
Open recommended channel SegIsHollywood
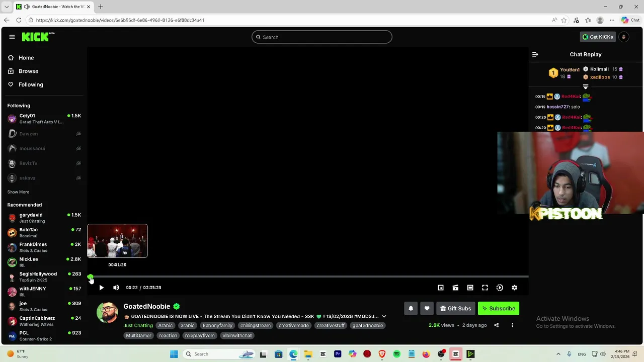[44, 277]
